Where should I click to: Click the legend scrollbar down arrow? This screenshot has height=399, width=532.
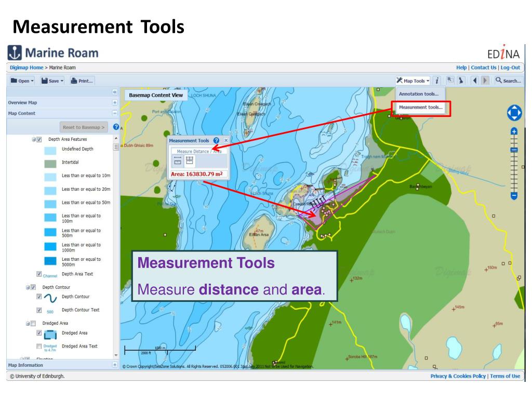116,355
